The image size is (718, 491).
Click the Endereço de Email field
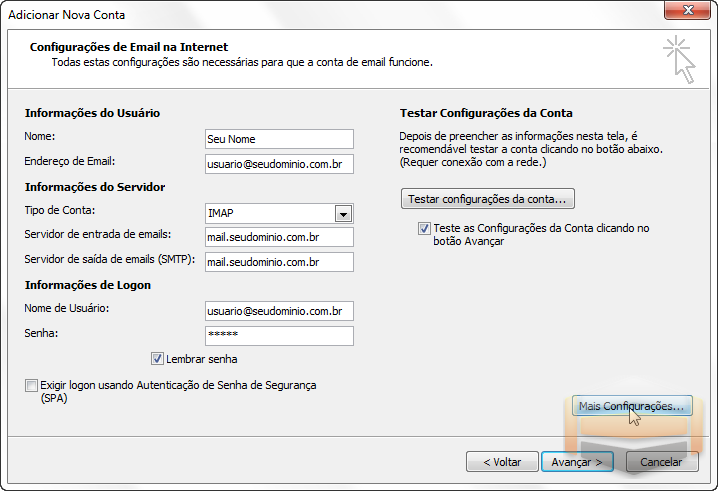coord(279,164)
